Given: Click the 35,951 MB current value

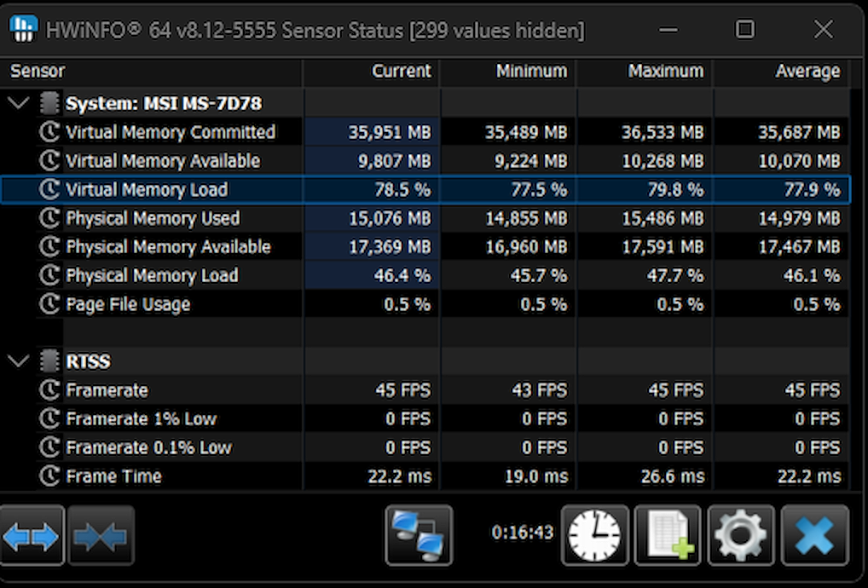Looking at the screenshot, I should 390,132.
